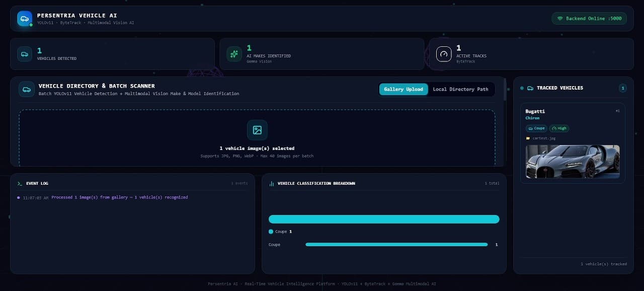Click the AI Makes Identified stat card
Screen dimensions: 644x291
322,54
